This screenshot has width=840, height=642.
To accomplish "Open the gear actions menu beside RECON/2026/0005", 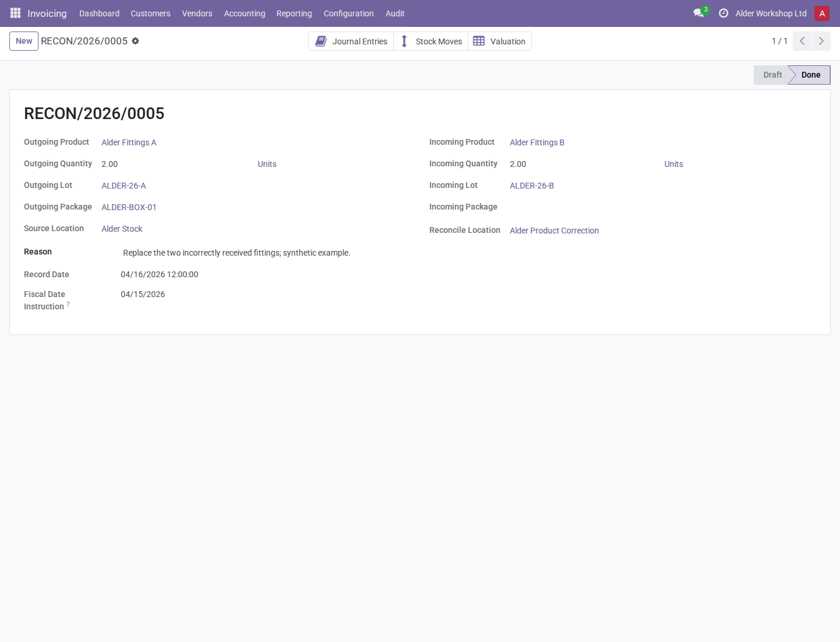I will point(135,41).
